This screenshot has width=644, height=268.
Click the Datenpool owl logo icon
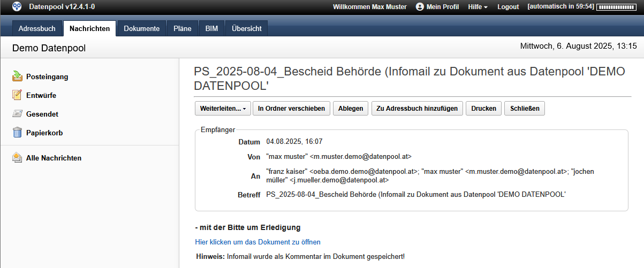point(17,7)
